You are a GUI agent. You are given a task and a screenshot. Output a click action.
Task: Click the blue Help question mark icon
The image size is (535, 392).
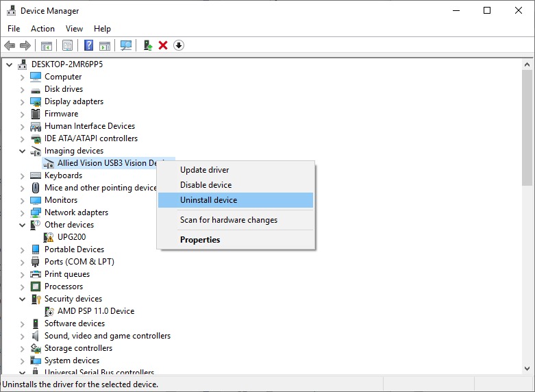click(88, 45)
